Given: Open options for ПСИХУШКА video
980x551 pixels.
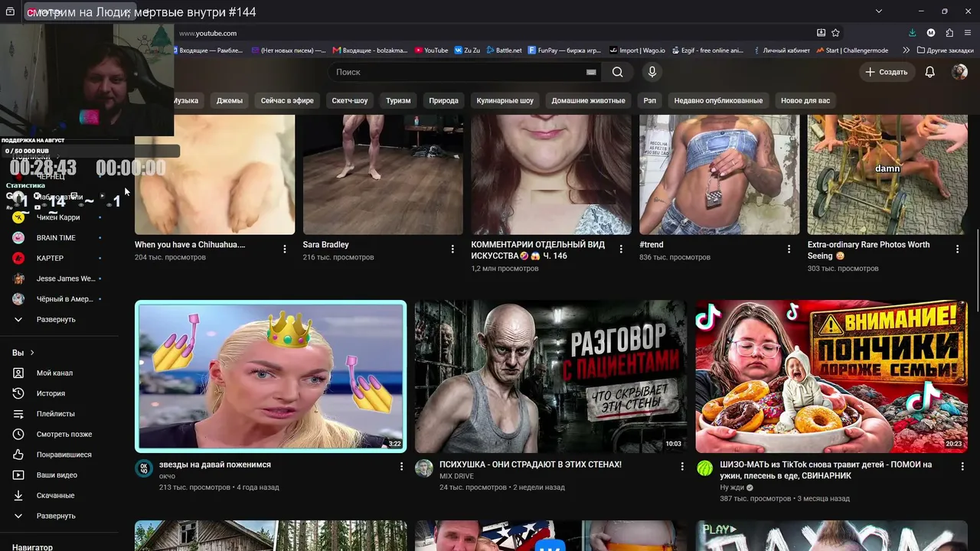Looking at the screenshot, I should pos(682,466).
